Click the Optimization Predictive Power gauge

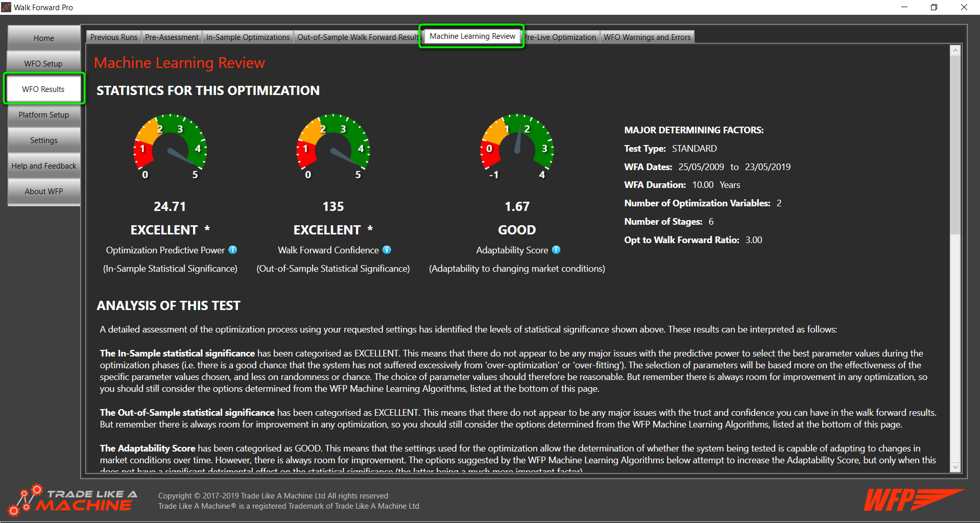pyautogui.click(x=170, y=147)
